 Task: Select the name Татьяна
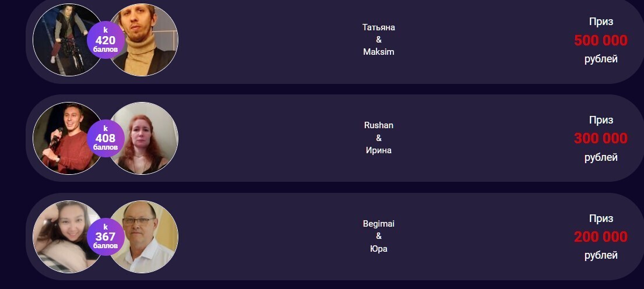[x=379, y=27]
